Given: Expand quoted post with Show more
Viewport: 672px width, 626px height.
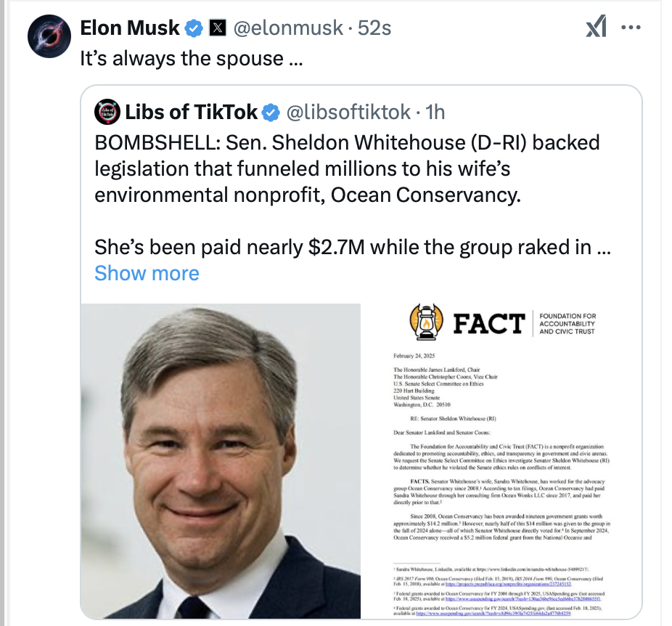Looking at the screenshot, I should (x=147, y=273).
